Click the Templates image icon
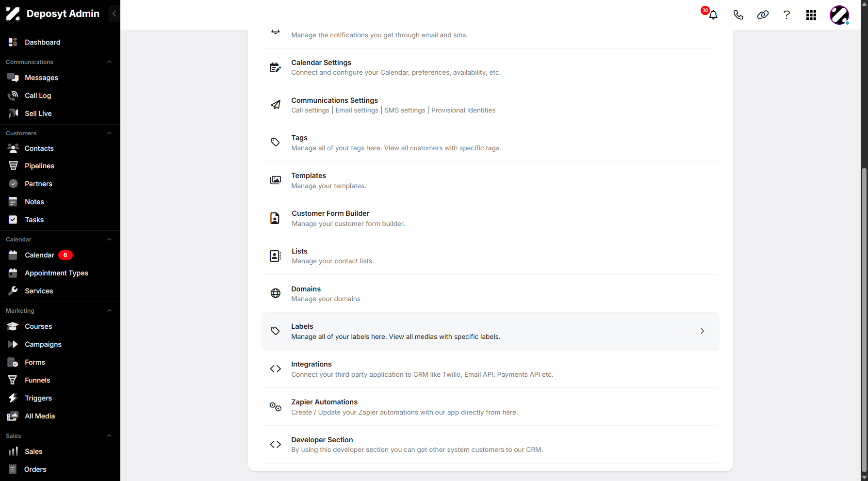This screenshot has height=481, width=868. tap(275, 180)
